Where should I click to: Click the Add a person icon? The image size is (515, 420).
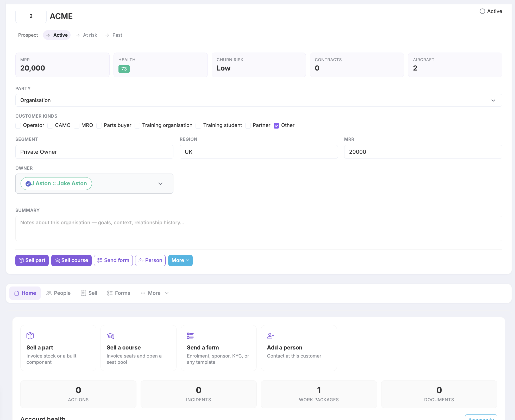coord(271,336)
